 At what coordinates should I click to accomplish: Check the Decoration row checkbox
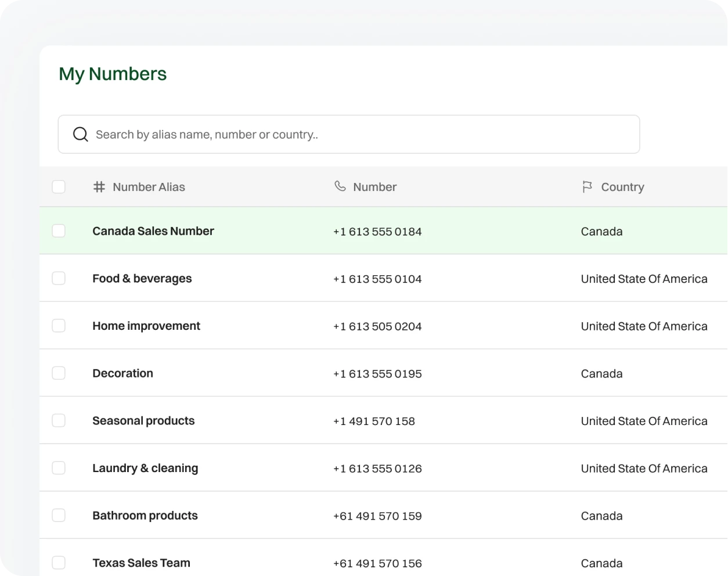pos(59,373)
